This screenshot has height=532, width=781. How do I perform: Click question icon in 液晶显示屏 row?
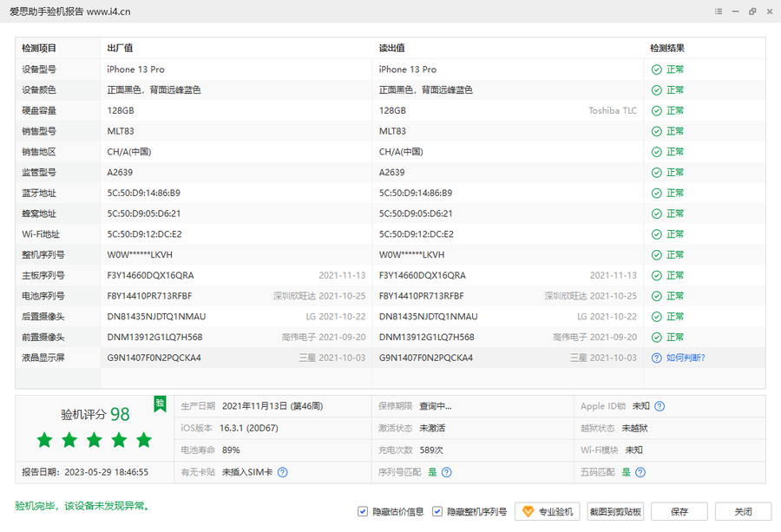coord(657,358)
